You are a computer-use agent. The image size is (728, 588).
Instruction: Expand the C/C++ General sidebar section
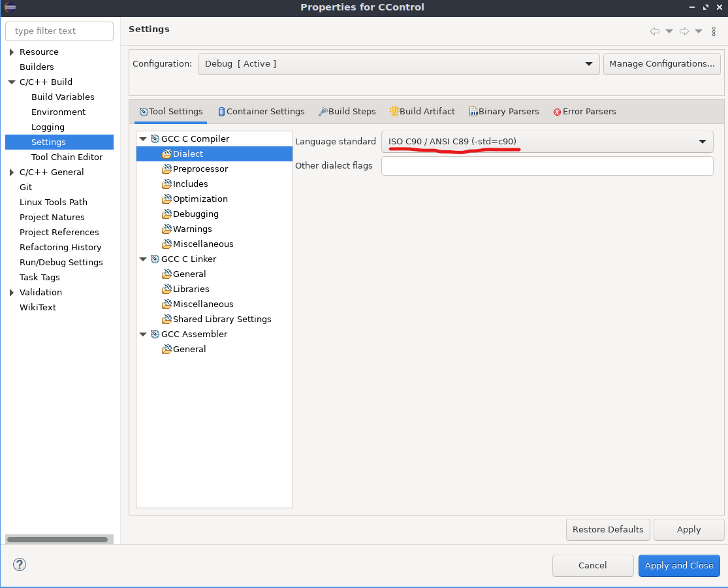coord(11,172)
